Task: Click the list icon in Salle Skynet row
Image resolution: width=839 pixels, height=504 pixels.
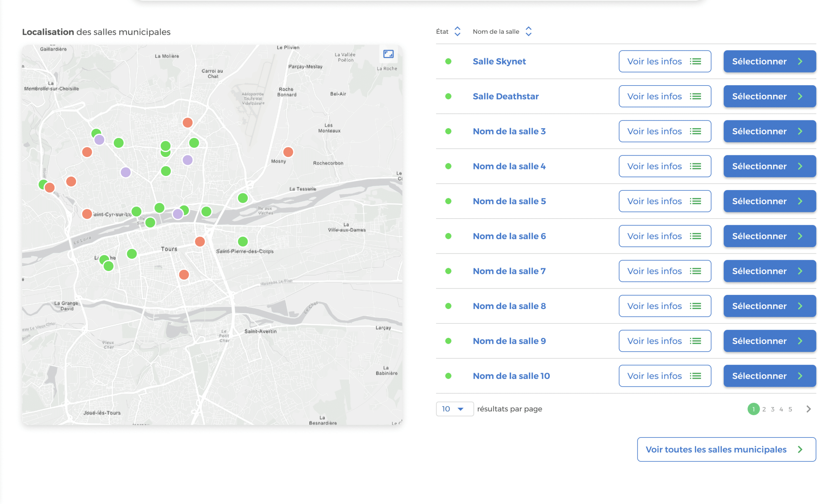Action: 695,62
